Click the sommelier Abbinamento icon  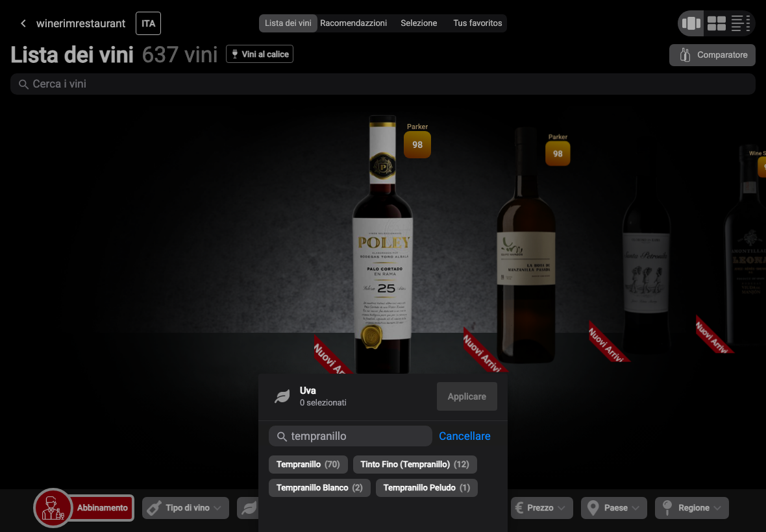click(53, 507)
